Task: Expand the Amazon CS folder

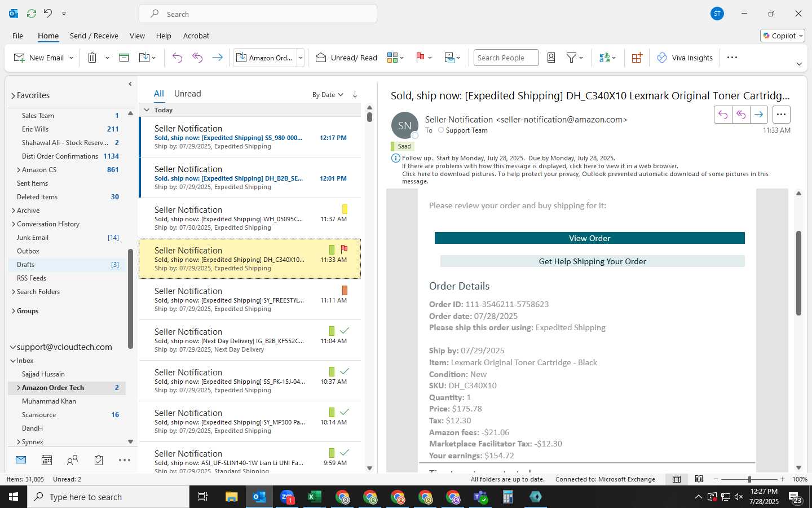Action: (x=19, y=170)
